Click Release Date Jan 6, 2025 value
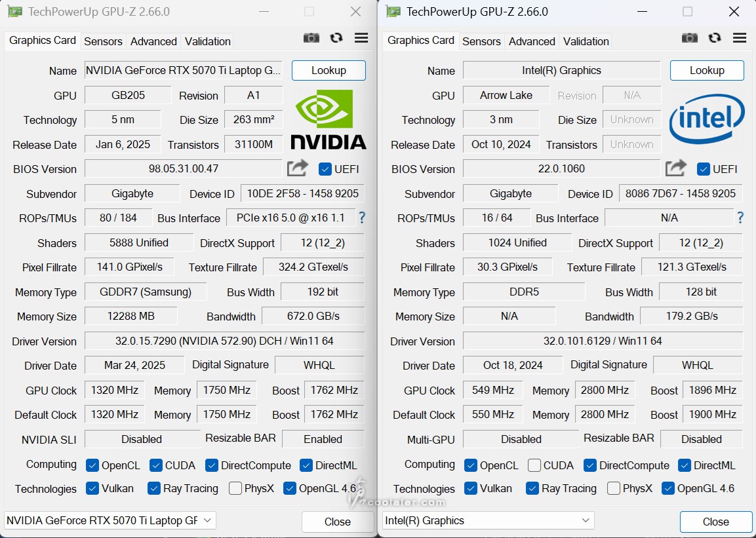756x538 pixels. point(123,144)
